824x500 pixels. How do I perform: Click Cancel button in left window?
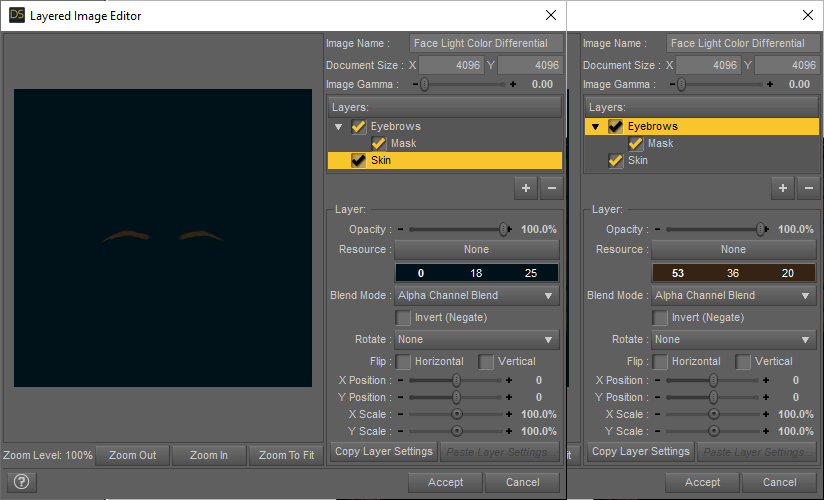[522, 482]
